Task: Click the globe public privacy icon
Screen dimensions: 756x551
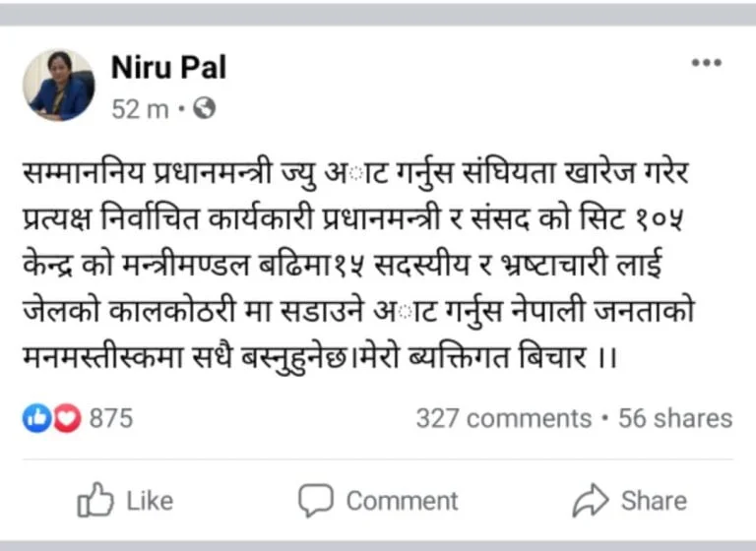Action: [205, 108]
